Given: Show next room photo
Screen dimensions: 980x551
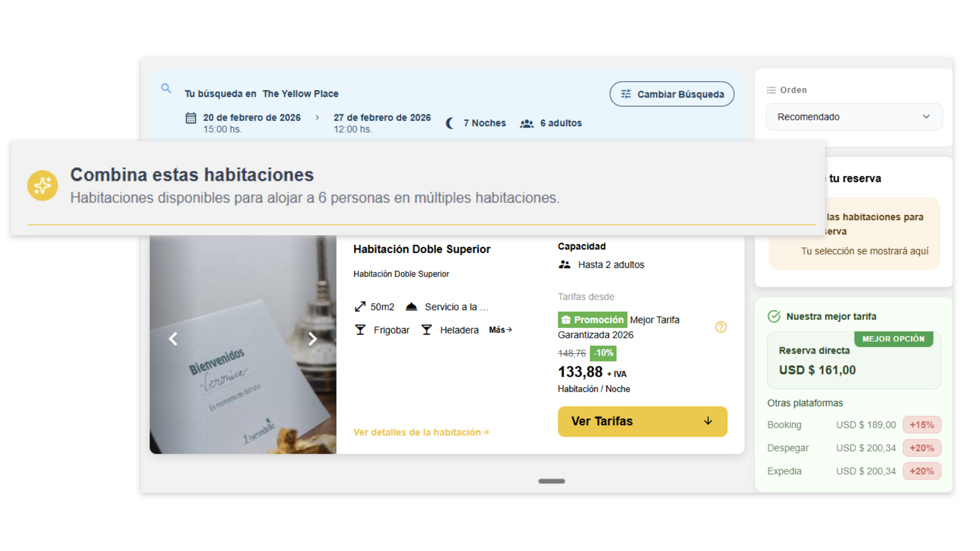Looking at the screenshot, I should coord(312,339).
